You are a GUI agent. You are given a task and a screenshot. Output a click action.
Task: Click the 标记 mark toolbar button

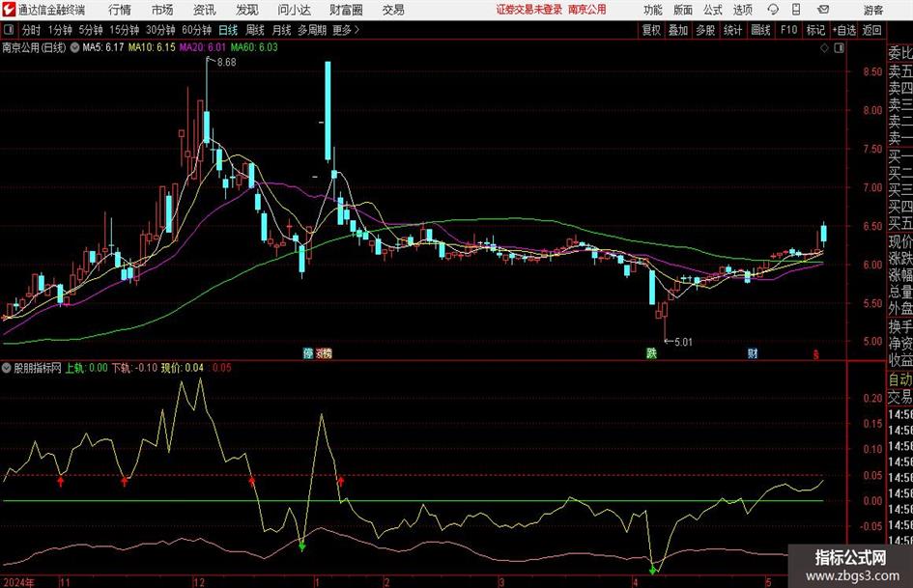(x=815, y=30)
